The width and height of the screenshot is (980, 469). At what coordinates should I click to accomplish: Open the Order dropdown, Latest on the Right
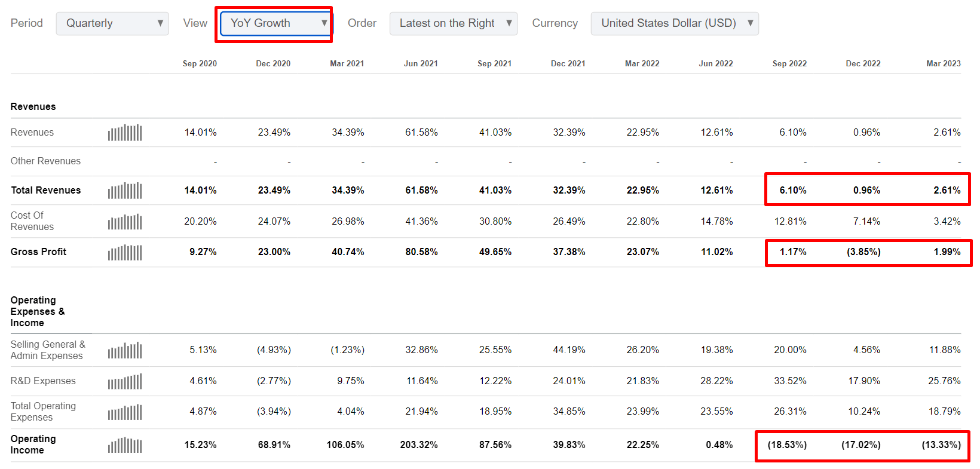[453, 23]
